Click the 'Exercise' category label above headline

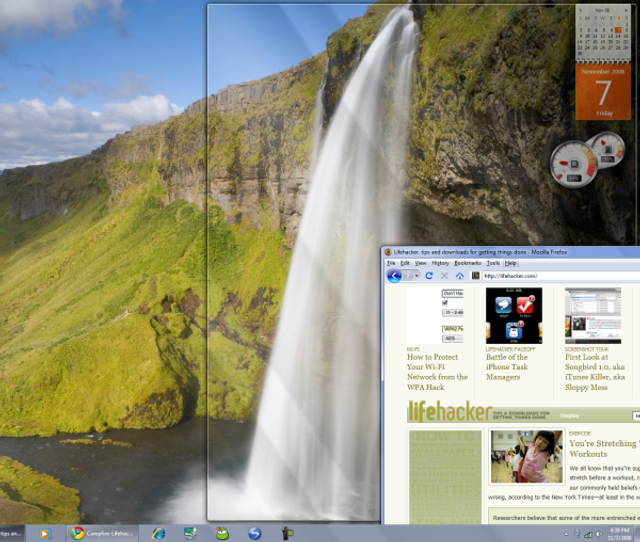point(580,433)
